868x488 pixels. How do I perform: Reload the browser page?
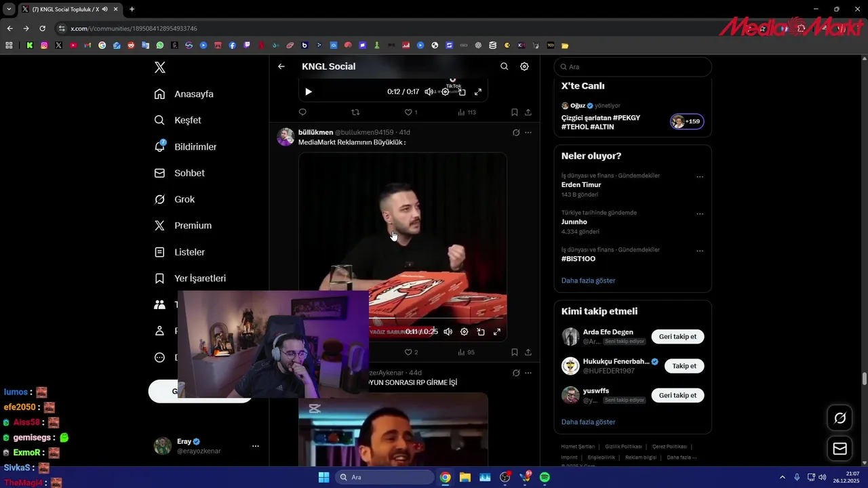point(42,28)
